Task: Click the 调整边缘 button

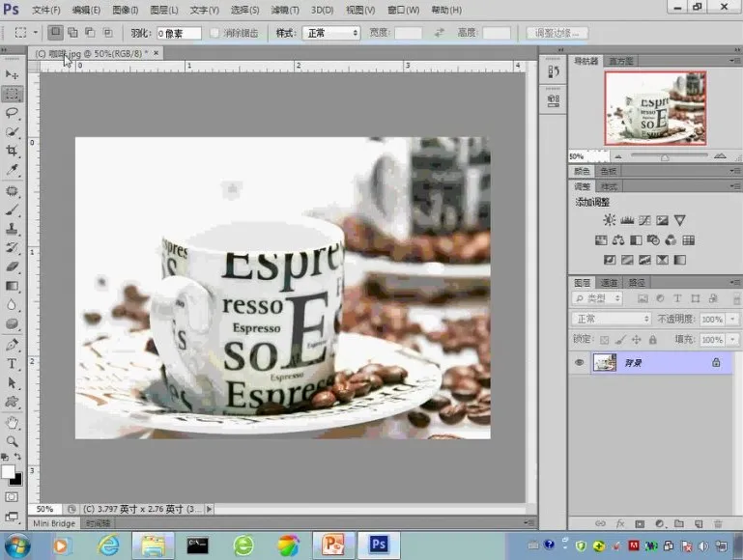Action: point(557,33)
